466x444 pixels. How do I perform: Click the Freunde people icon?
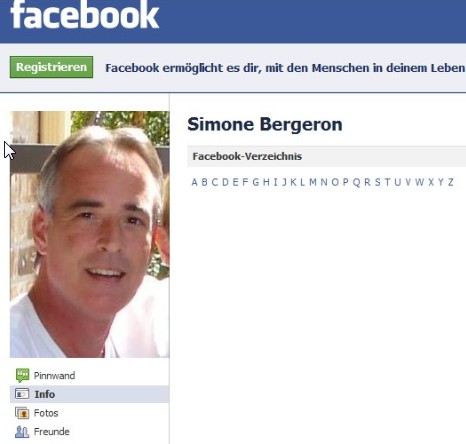coord(22,432)
